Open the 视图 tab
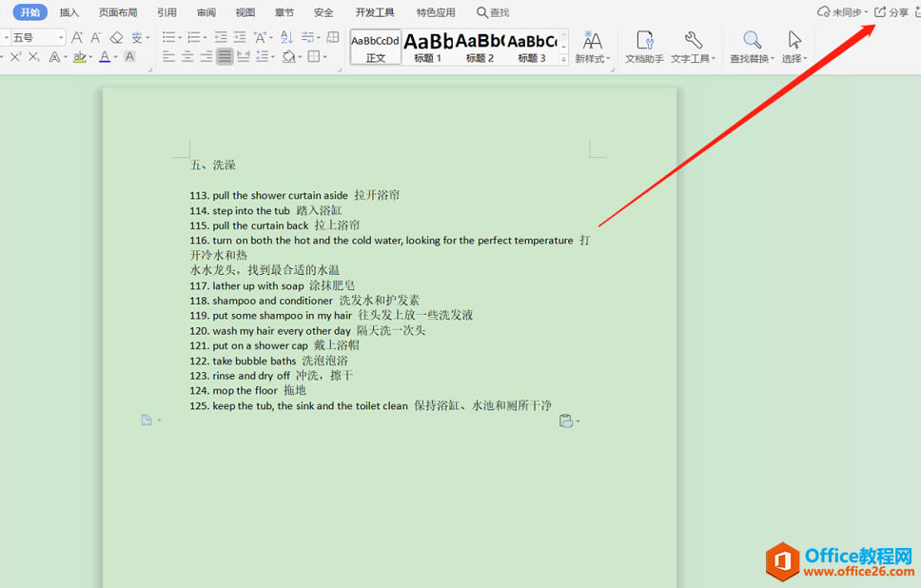921x588 pixels. tap(245, 12)
